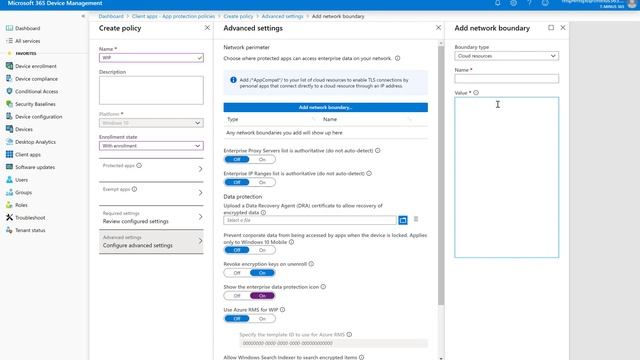
Task: Click the Conditional Access shield icon
Action: pyautogui.click(x=9, y=91)
